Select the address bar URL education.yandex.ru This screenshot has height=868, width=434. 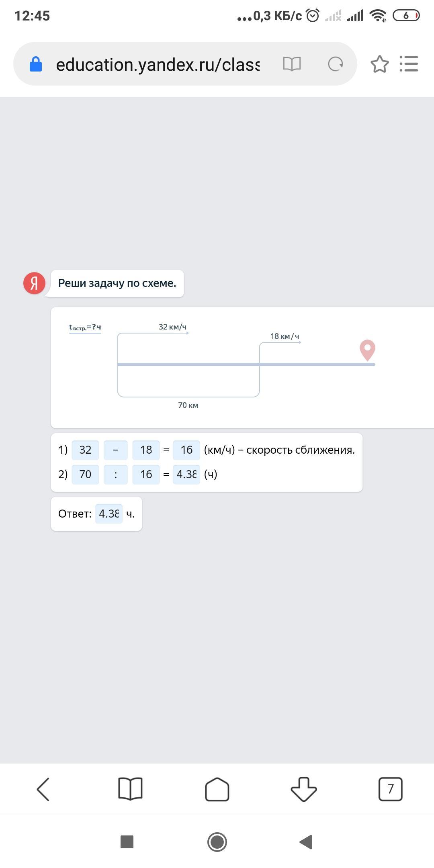coord(158,64)
